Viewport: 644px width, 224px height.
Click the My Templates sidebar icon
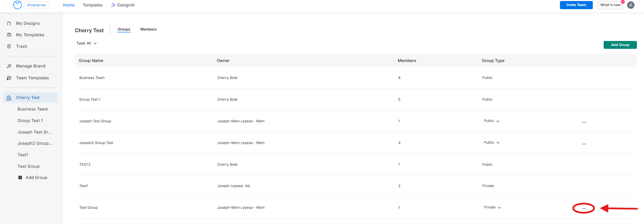click(9, 35)
